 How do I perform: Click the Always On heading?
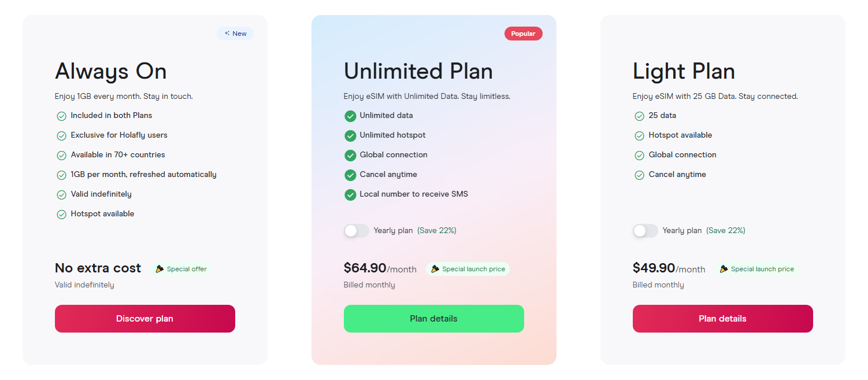(110, 72)
